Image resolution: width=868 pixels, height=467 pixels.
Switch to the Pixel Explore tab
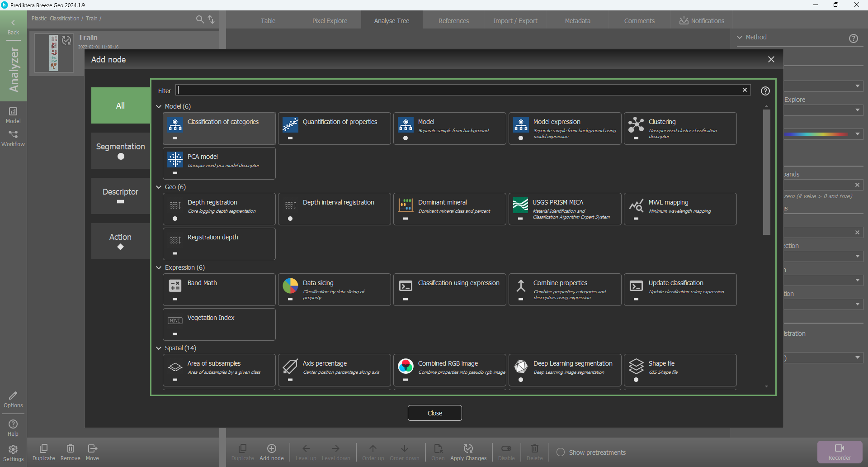[x=330, y=21]
